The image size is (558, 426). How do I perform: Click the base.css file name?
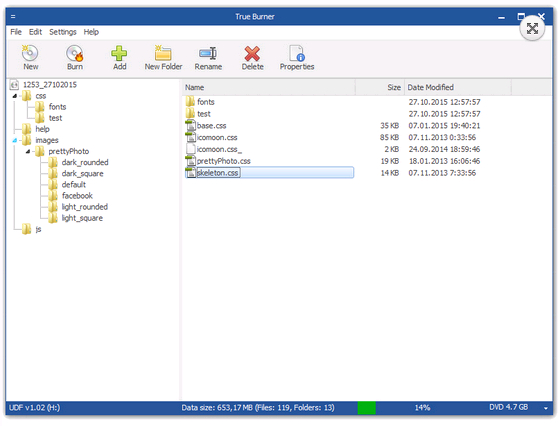(x=211, y=126)
